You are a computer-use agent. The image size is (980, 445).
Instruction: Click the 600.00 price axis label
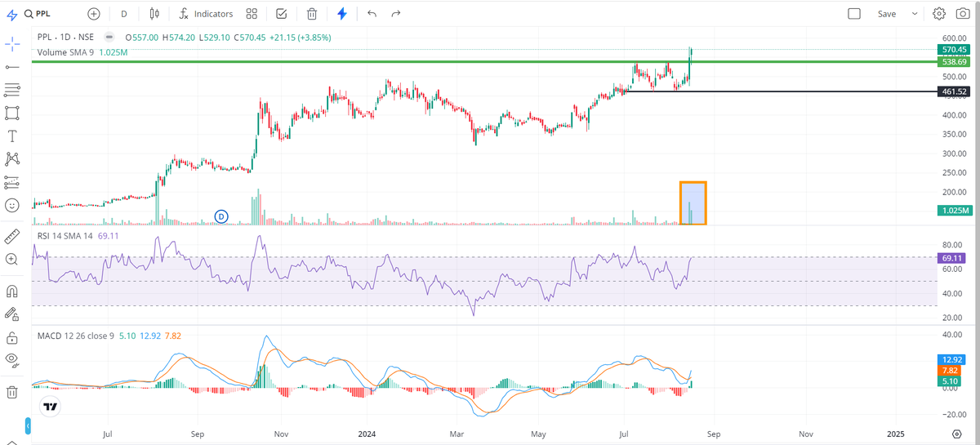click(x=954, y=38)
